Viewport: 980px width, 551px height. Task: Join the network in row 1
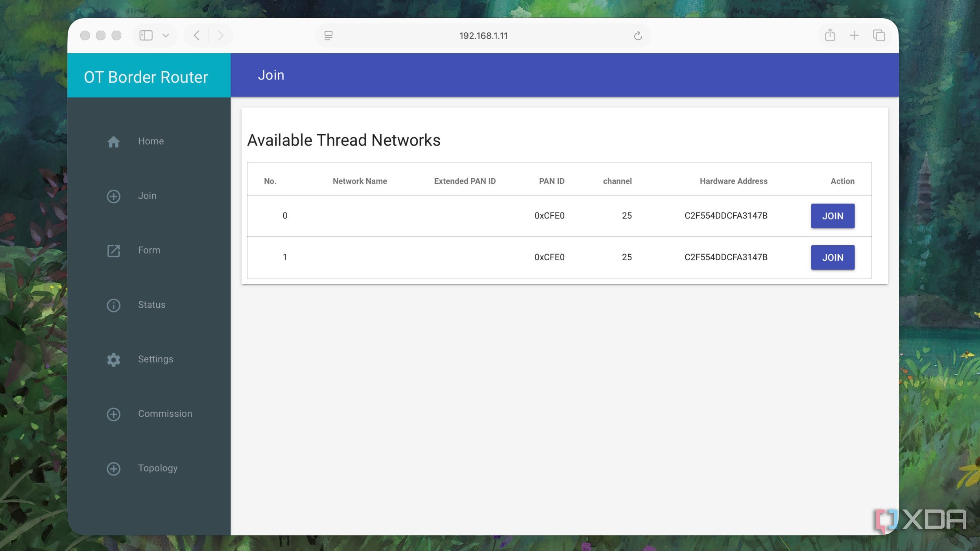(832, 257)
